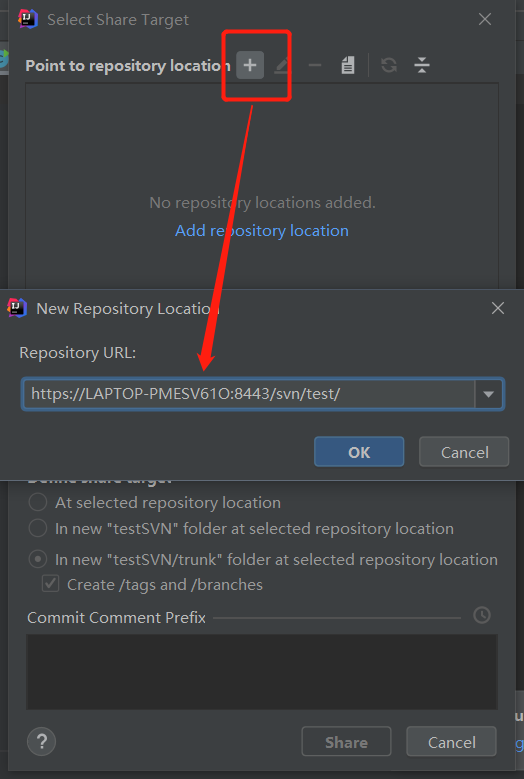The height and width of the screenshot is (779, 524).
Task: Follow the Add repository location link
Action: pyautogui.click(x=262, y=231)
